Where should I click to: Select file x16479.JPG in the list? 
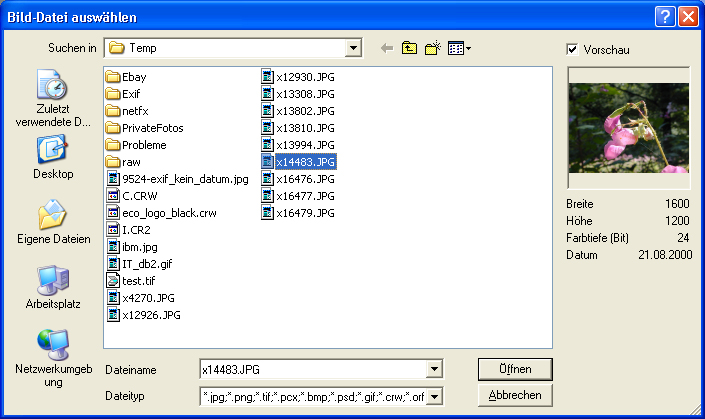click(305, 212)
